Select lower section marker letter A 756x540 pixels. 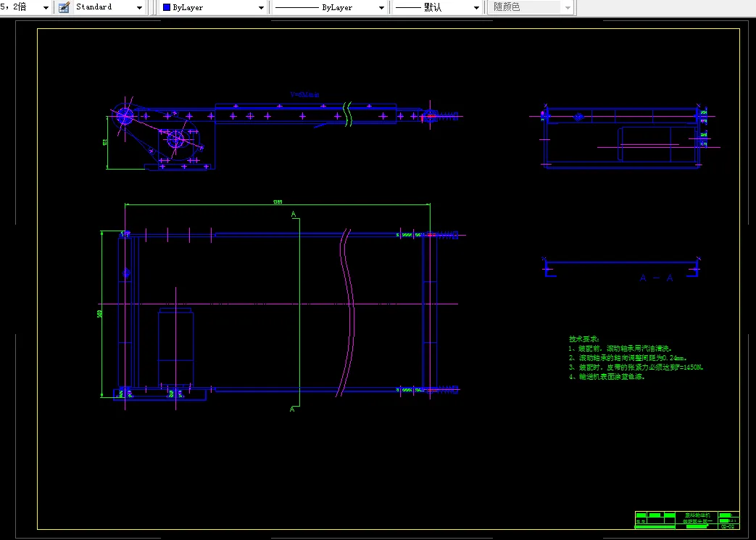click(x=292, y=410)
